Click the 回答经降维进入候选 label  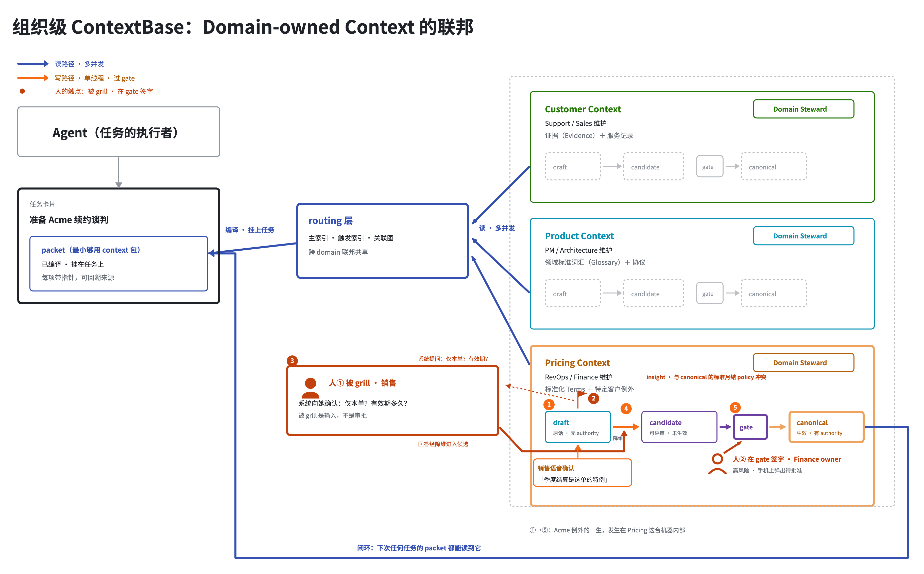pos(443,444)
